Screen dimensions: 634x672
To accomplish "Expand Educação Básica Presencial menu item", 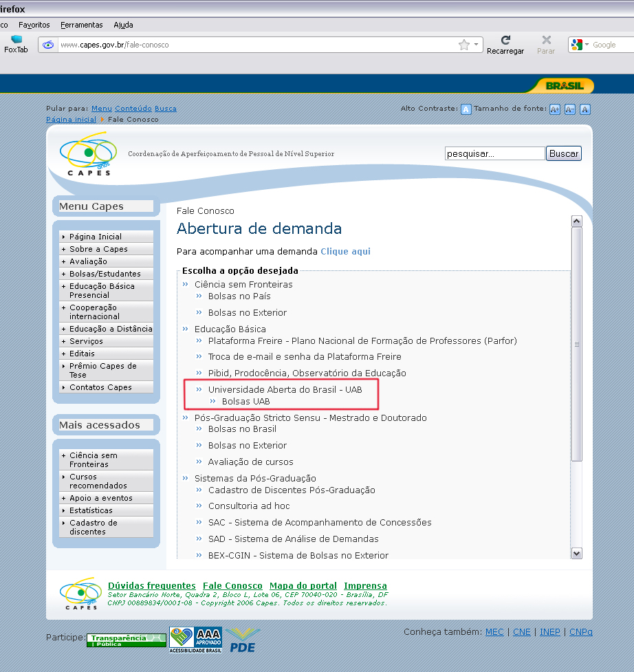I will coord(106,290).
